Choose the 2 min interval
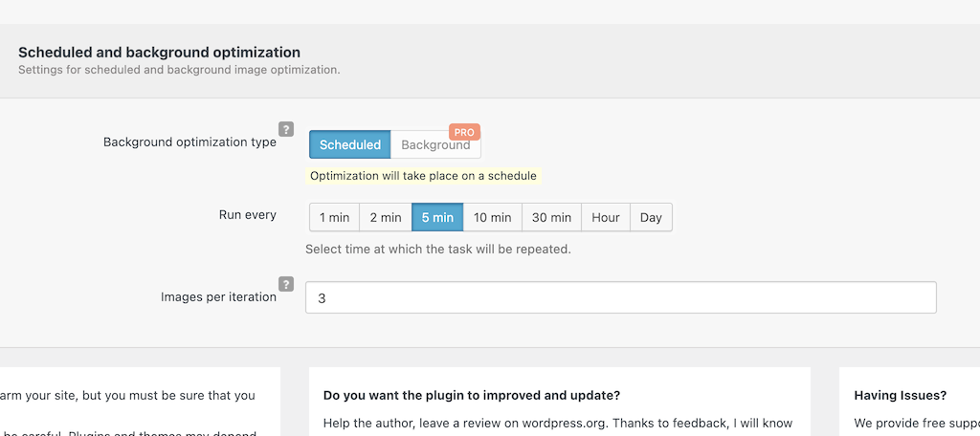 point(386,217)
